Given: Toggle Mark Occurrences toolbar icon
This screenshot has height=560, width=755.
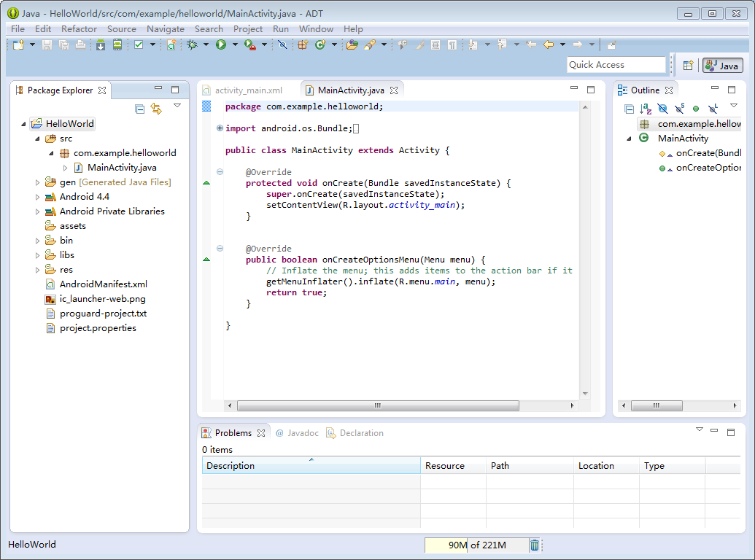Looking at the screenshot, I should pos(420,44).
